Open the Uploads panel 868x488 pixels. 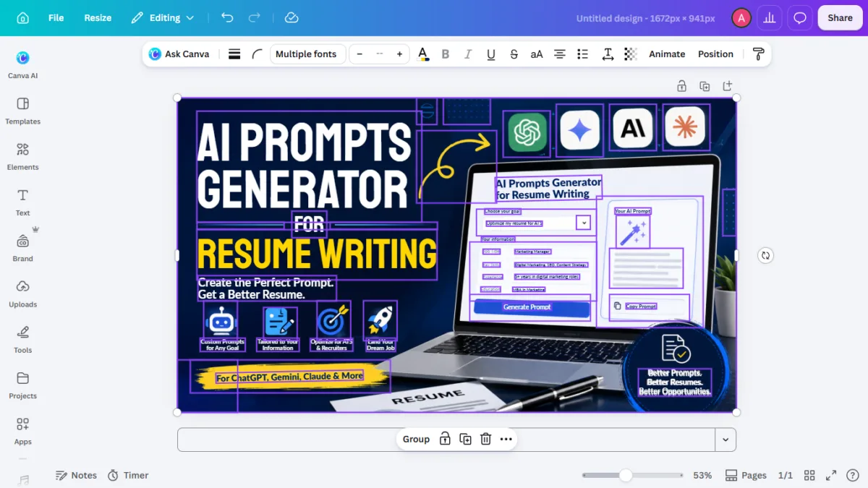tap(23, 294)
